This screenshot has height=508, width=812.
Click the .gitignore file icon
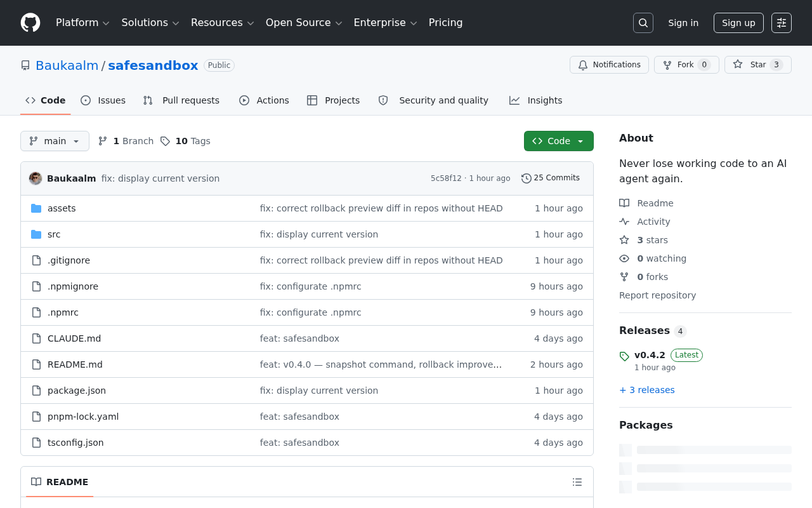(36, 260)
